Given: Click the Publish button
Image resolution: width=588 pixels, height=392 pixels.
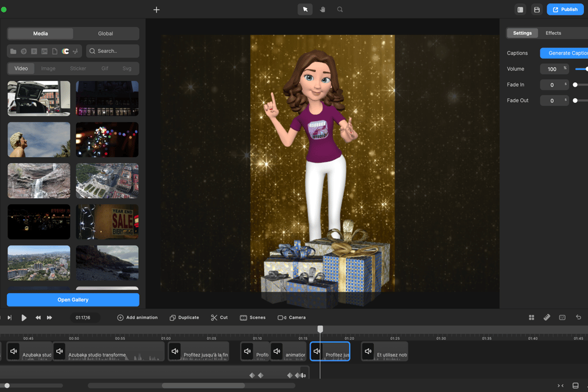Looking at the screenshot, I should tap(565, 9).
